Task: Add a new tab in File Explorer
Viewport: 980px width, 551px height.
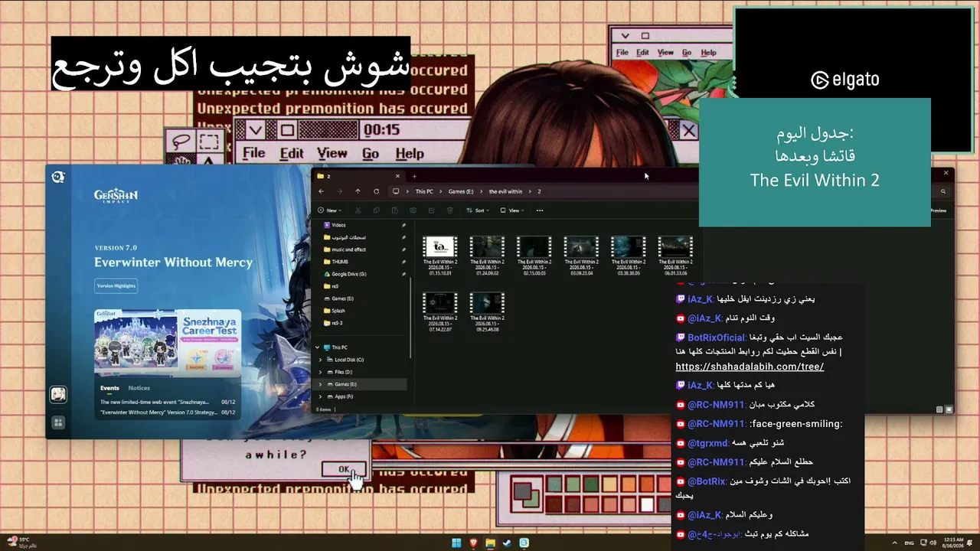Action: [x=414, y=176]
